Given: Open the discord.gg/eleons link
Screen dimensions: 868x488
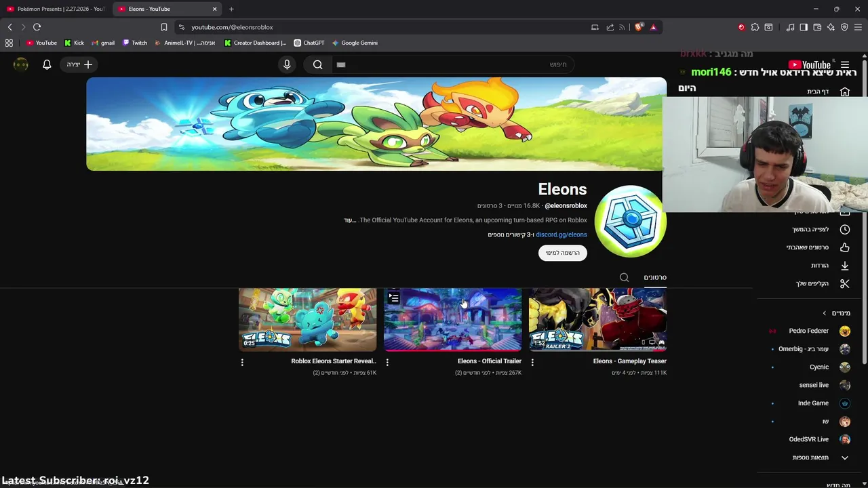Looking at the screenshot, I should tap(561, 235).
